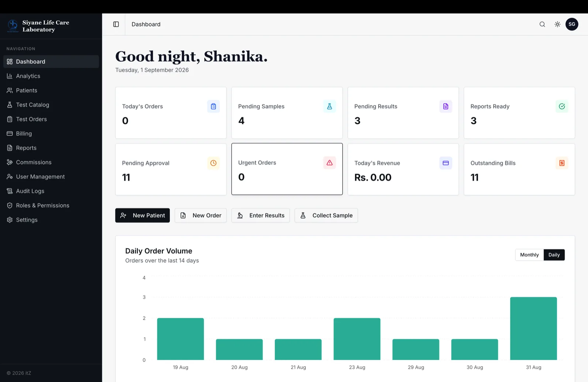Viewport: 588px width, 382px height.
Task: Switch the chart to Daily view
Action: click(554, 255)
